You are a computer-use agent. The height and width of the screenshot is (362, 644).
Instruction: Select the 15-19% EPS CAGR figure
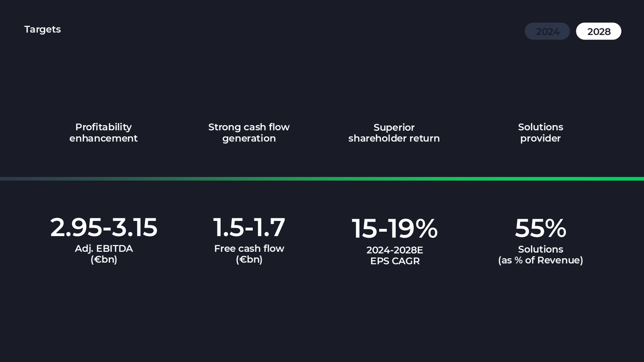point(394,228)
